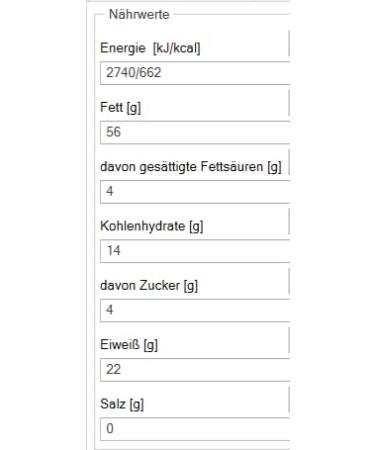
Task: Place cursor on the Salz value 0
Action: tap(110, 429)
